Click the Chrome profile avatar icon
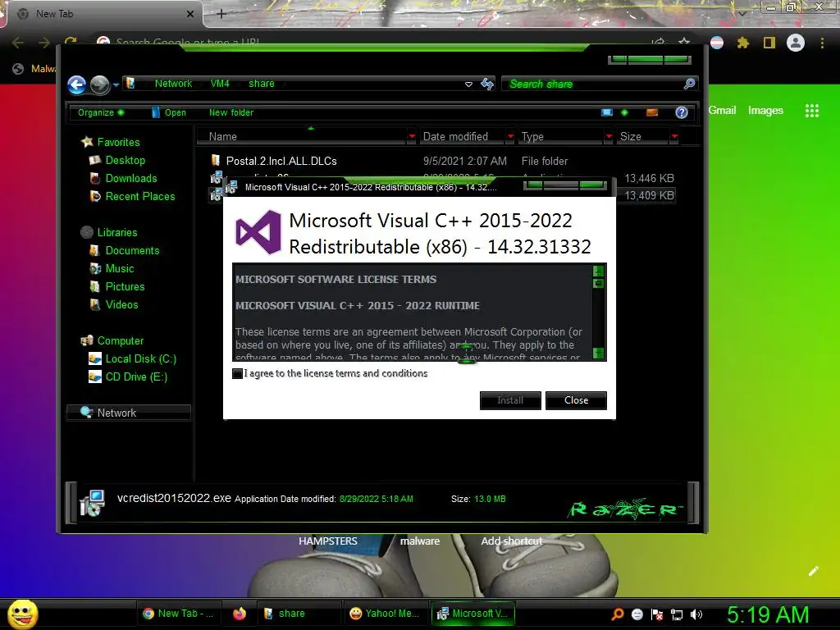840x630 pixels. tap(795, 43)
